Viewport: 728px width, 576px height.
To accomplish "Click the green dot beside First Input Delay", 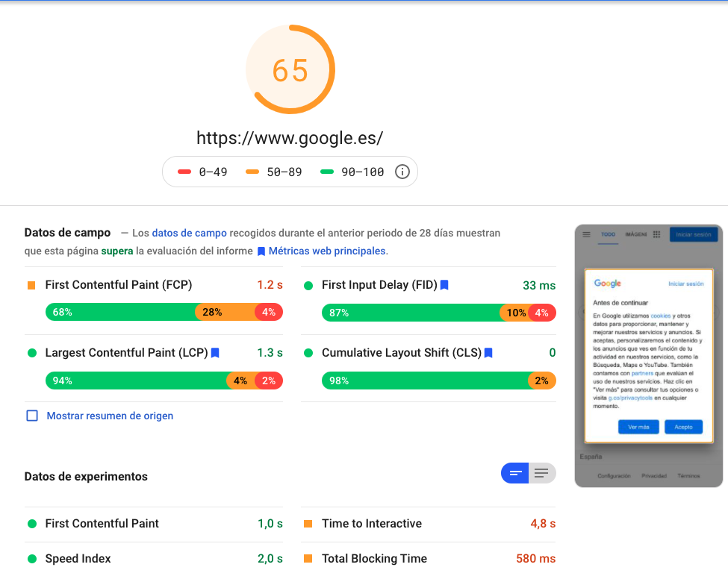I will tap(308, 286).
